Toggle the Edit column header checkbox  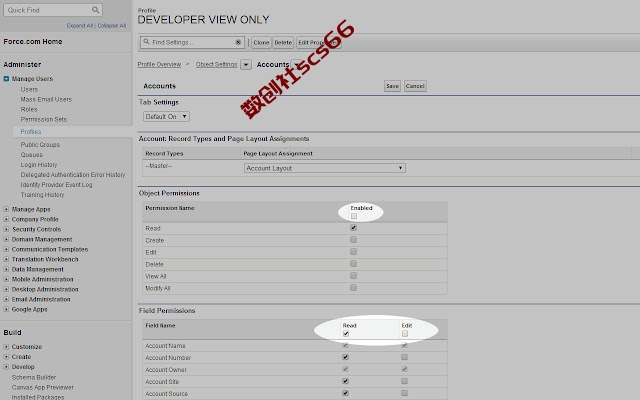click(x=404, y=333)
